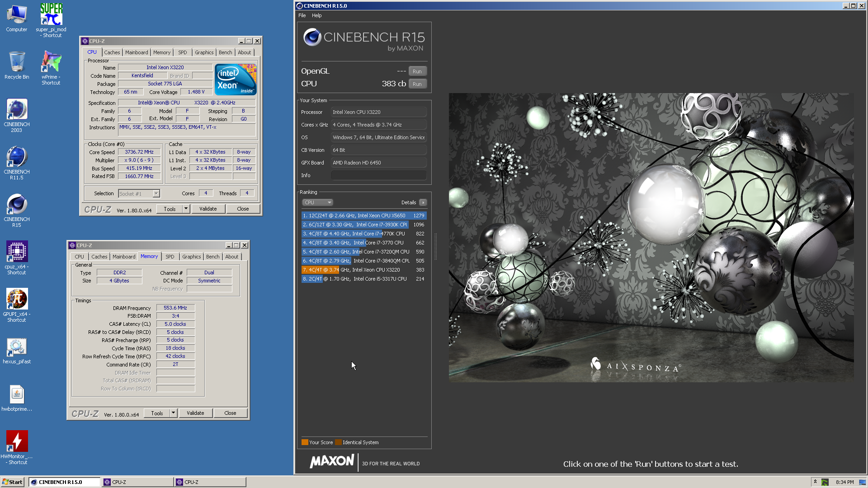Switch to Memory tab in upper CPU-Z window
868x488 pixels.
[x=162, y=52]
